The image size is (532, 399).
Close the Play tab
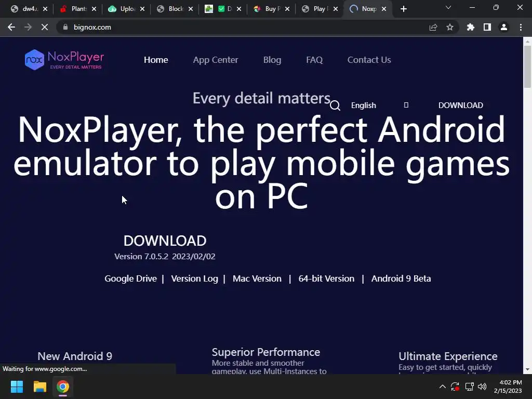[336, 9]
